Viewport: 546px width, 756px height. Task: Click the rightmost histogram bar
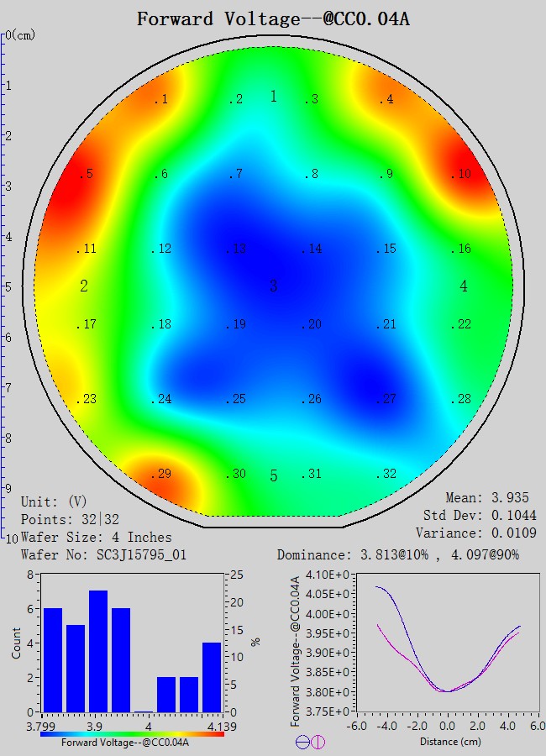click(212, 677)
